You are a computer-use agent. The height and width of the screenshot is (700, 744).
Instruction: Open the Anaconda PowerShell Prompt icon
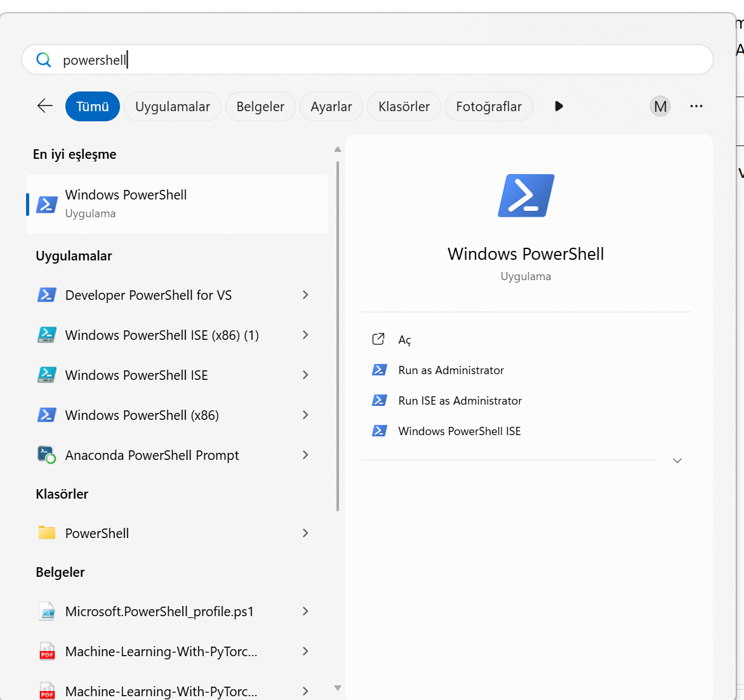(x=46, y=455)
